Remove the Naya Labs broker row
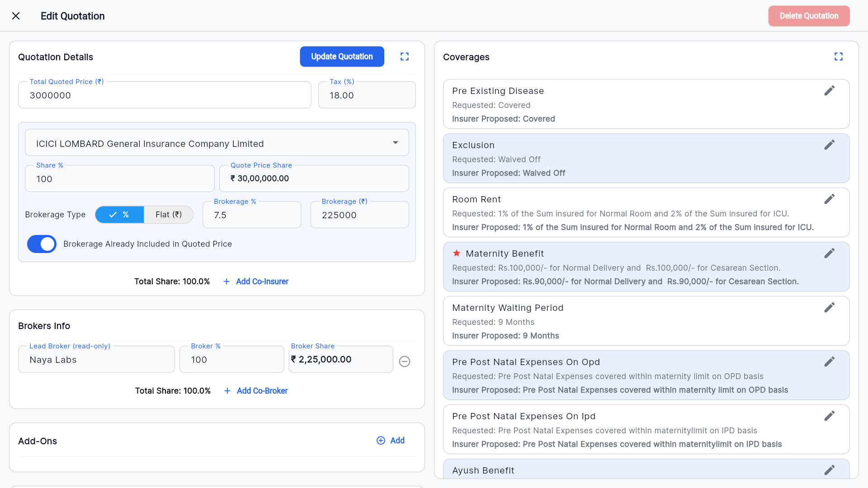The height and width of the screenshot is (488, 868). tap(405, 361)
